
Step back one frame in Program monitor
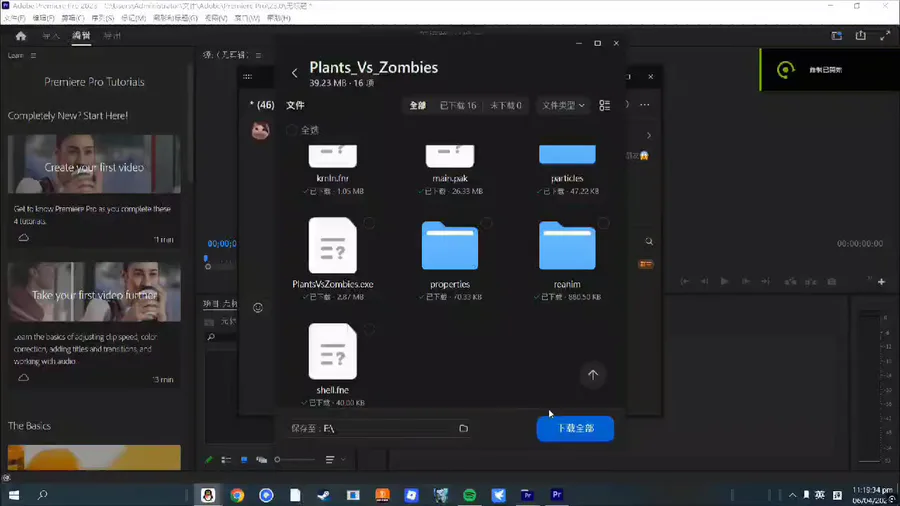point(704,282)
